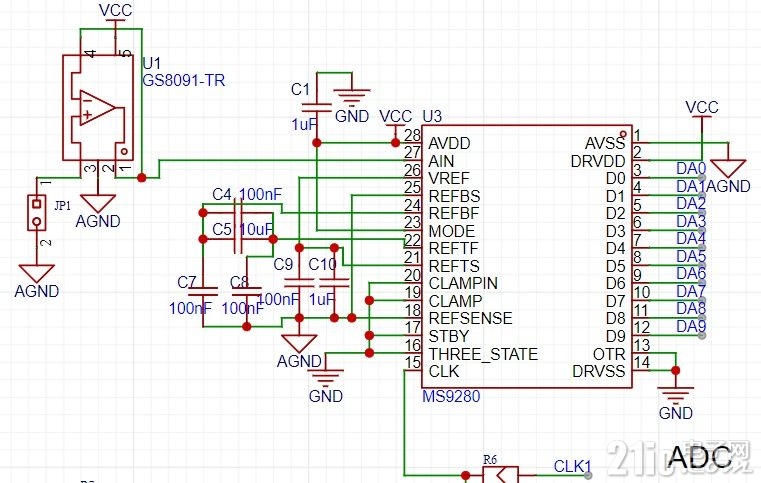Select the U1 op-amp symbol
The width and height of the screenshot is (761, 483).
98,107
